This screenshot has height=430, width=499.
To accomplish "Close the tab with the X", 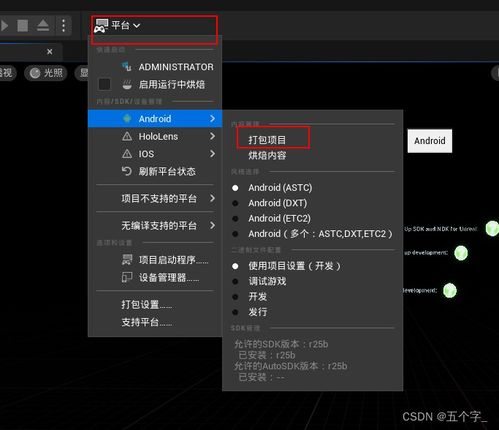I will point(50,52).
